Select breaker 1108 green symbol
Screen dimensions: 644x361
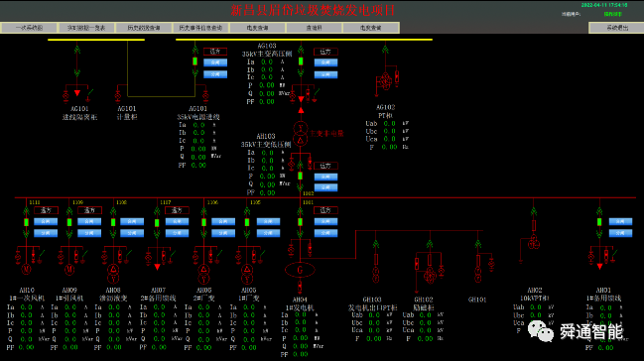click(x=113, y=222)
